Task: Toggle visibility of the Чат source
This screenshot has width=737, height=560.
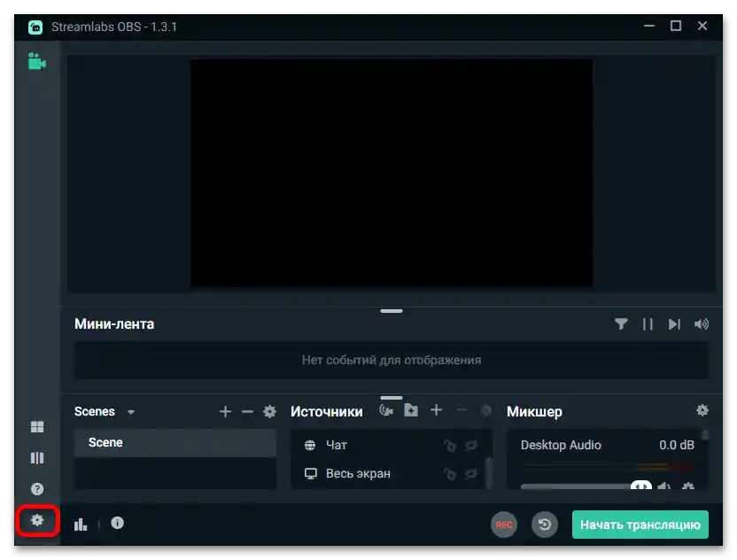Action: 471,445
